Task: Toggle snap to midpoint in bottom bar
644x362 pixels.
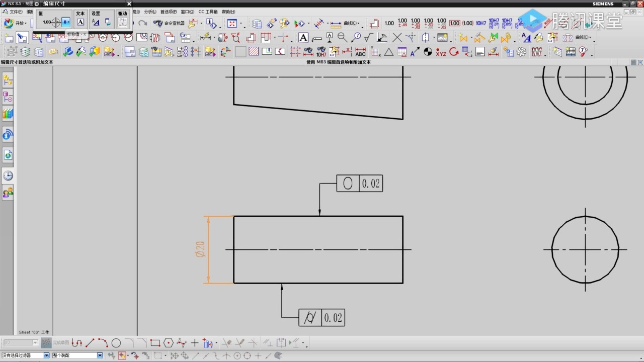Action: (206, 355)
